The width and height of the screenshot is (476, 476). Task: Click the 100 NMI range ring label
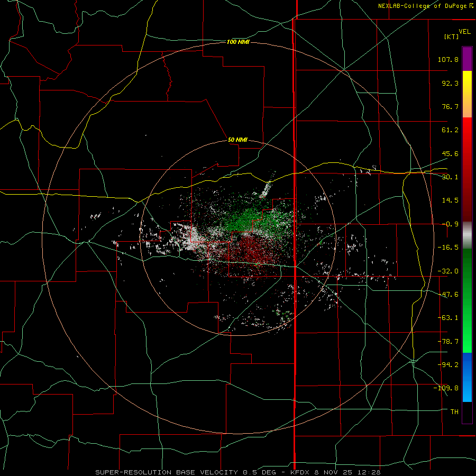pos(238,42)
